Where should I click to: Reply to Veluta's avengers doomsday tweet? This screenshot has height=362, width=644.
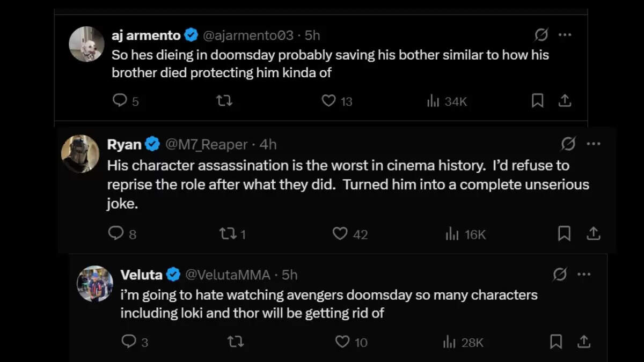[128, 341]
